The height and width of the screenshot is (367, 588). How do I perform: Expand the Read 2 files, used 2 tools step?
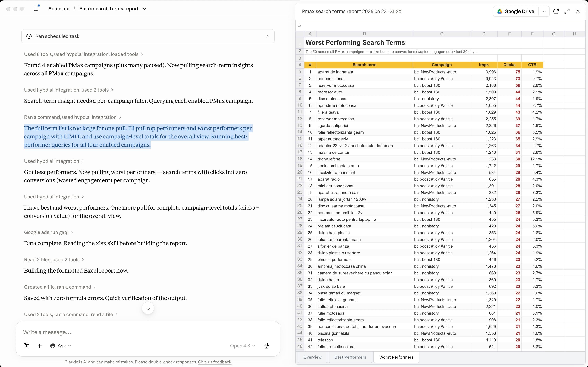[x=54, y=260]
